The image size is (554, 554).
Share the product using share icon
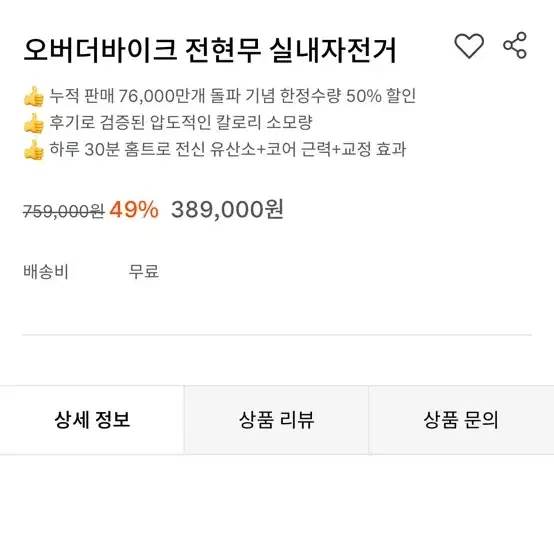[x=515, y=45]
